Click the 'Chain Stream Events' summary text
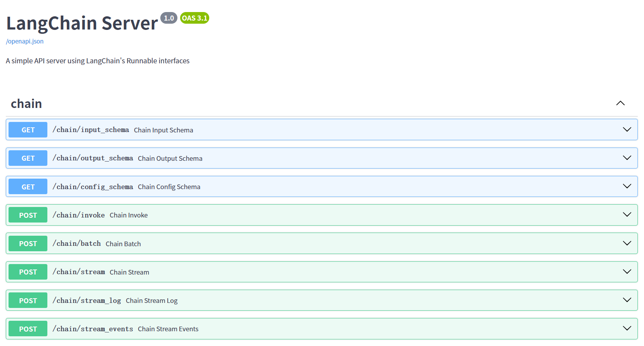The width and height of the screenshot is (644, 346). [x=168, y=329]
